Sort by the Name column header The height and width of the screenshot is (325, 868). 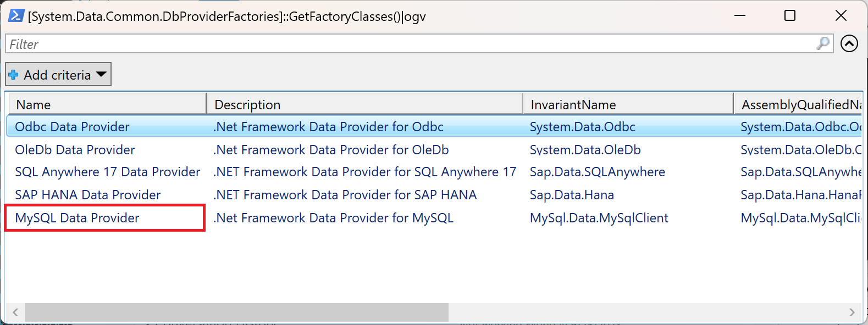(106, 104)
